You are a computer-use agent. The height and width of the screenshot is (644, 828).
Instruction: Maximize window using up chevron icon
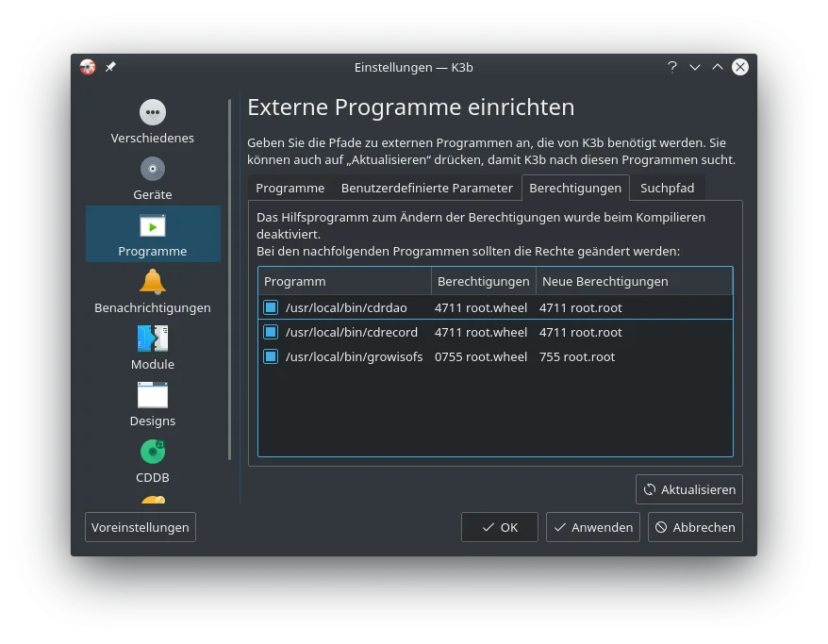pyautogui.click(x=717, y=67)
